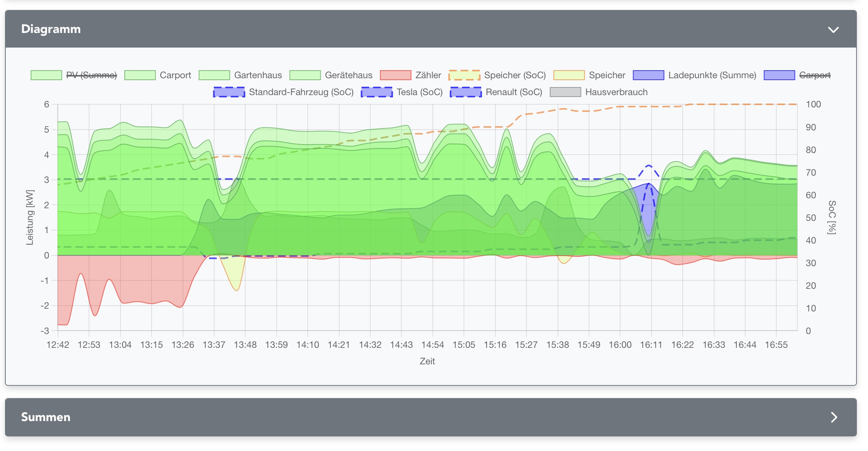
Task: Click the Renault (SoC) legend swatch
Action: [x=466, y=92]
